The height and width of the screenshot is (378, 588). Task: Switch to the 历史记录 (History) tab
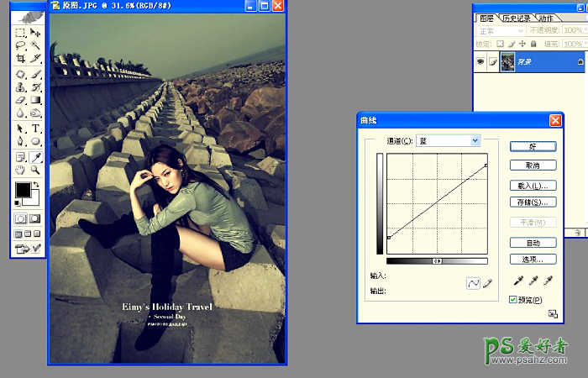click(x=515, y=18)
